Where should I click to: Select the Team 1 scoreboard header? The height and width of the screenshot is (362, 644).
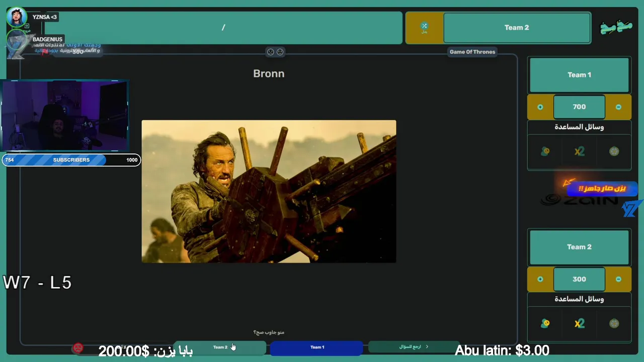(x=579, y=75)
